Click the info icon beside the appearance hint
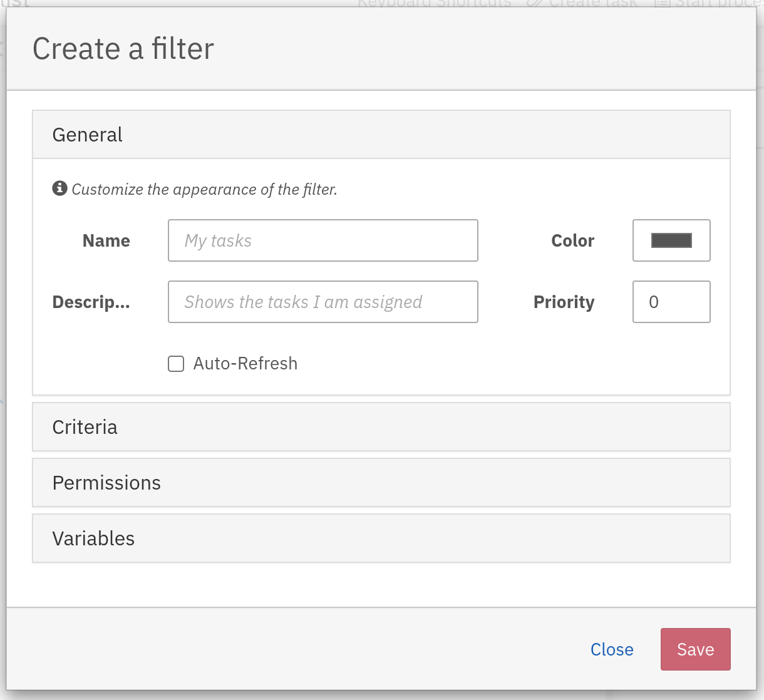Image resolution: width=764 pixels, height=700 pixels. 59,188
